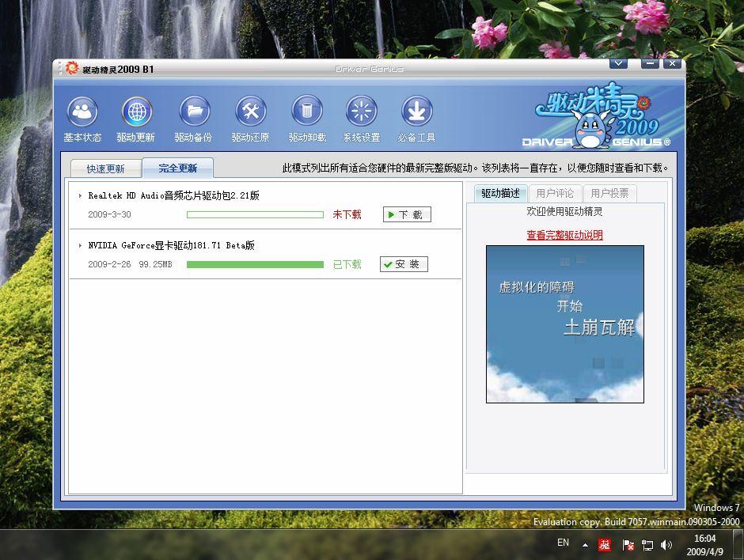Click 下载 to download the Realtek driver
Screen dimensions: 744x560
406,214
